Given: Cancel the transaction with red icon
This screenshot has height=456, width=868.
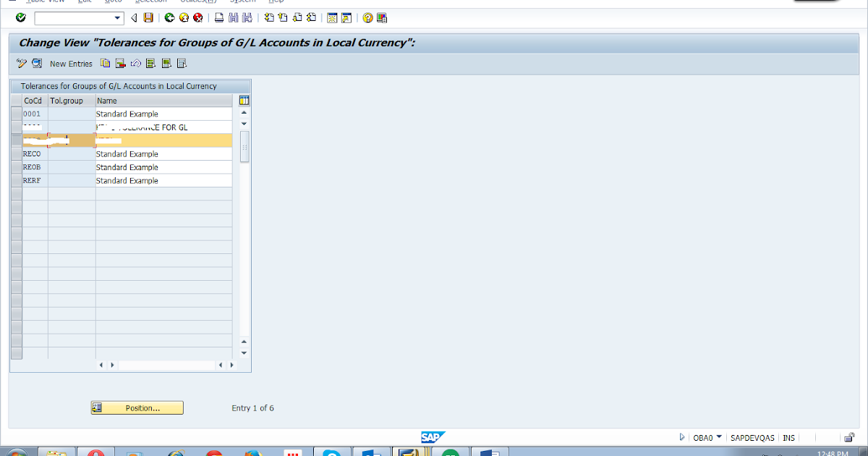Looking at the screenshot, I should pyautogui.click(x=197, y=17).
